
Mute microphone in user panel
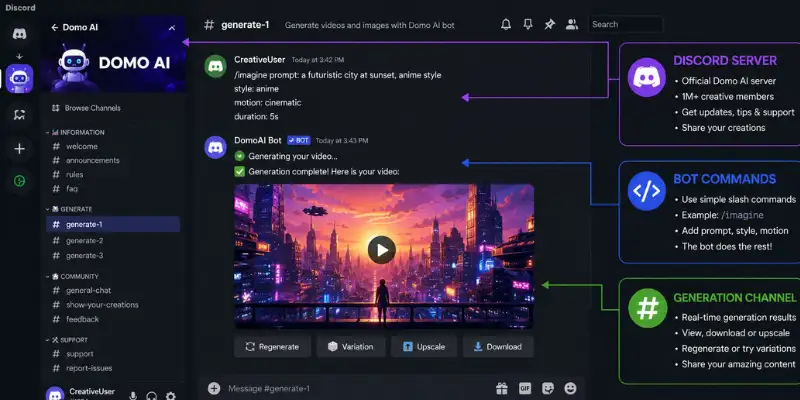[133, 396]
